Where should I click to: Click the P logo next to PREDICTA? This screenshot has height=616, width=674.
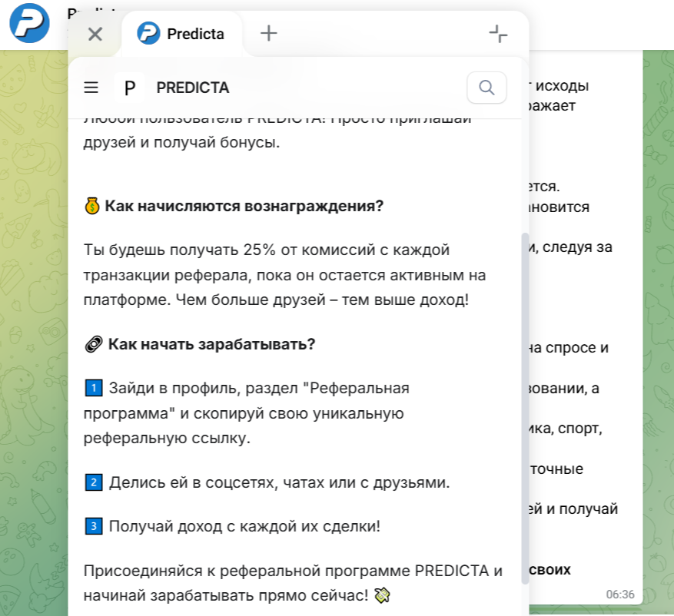click(x=130, y=88)
